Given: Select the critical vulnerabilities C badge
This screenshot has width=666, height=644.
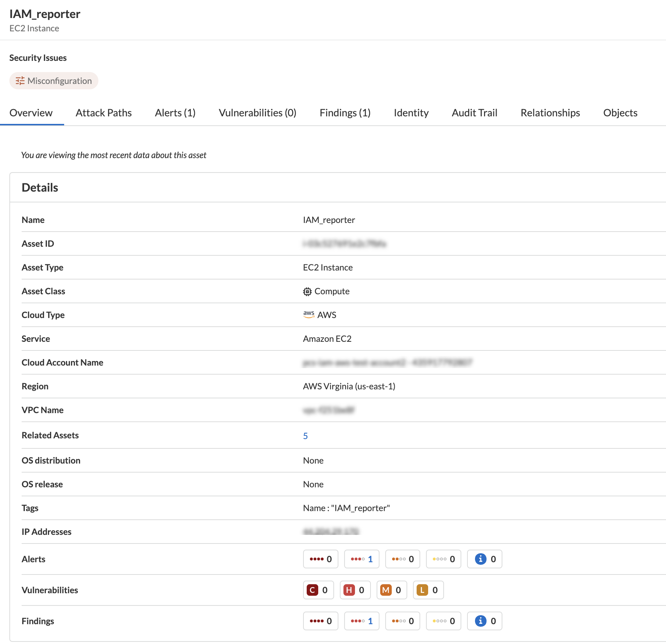Looking at the screenshot, I should click(312, 590).
